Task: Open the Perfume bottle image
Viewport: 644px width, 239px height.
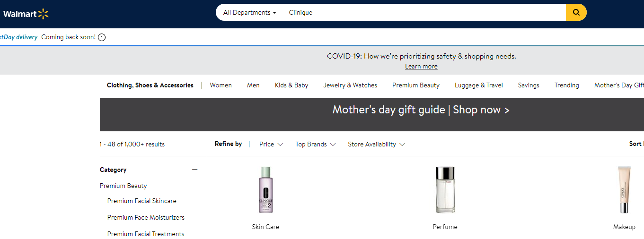Action: 445,190
